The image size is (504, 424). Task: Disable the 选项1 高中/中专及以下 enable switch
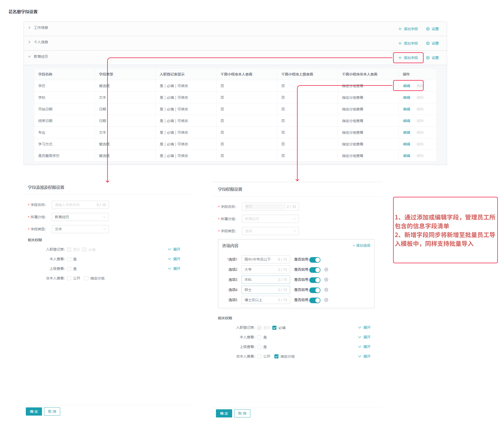[314, 260]
